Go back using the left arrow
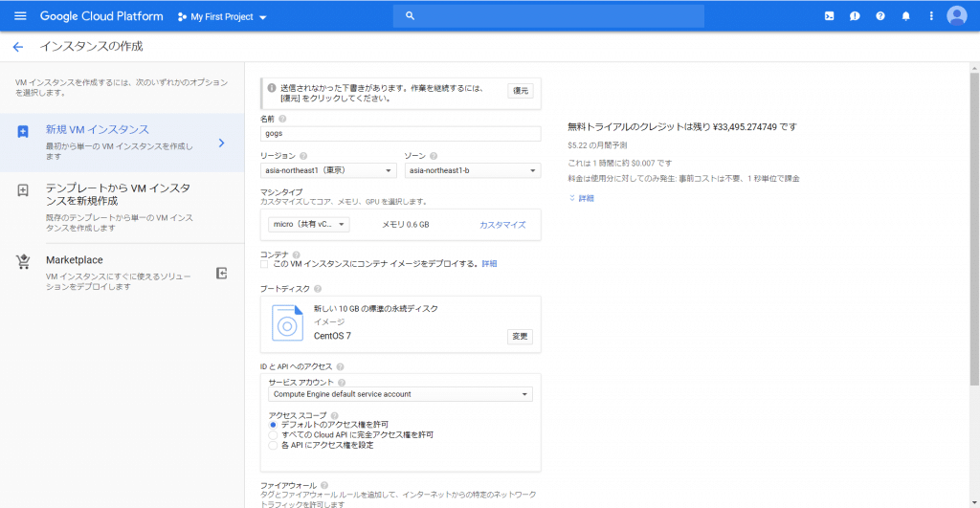The width and height of the screenshot is (980, 508). [17, 47]
